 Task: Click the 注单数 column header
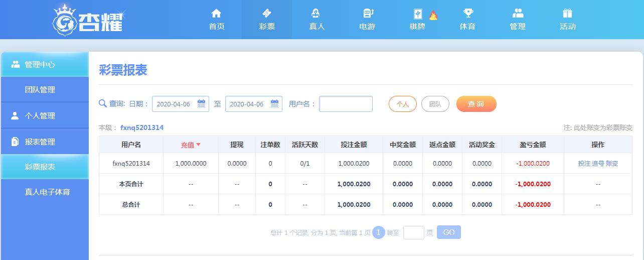click(x=270, y=145)
